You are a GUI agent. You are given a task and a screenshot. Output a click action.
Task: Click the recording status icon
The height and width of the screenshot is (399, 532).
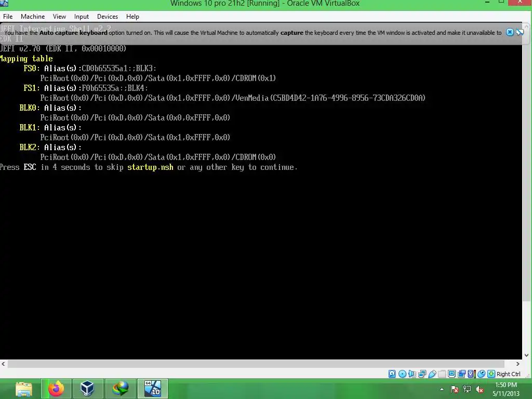[461, 374]
